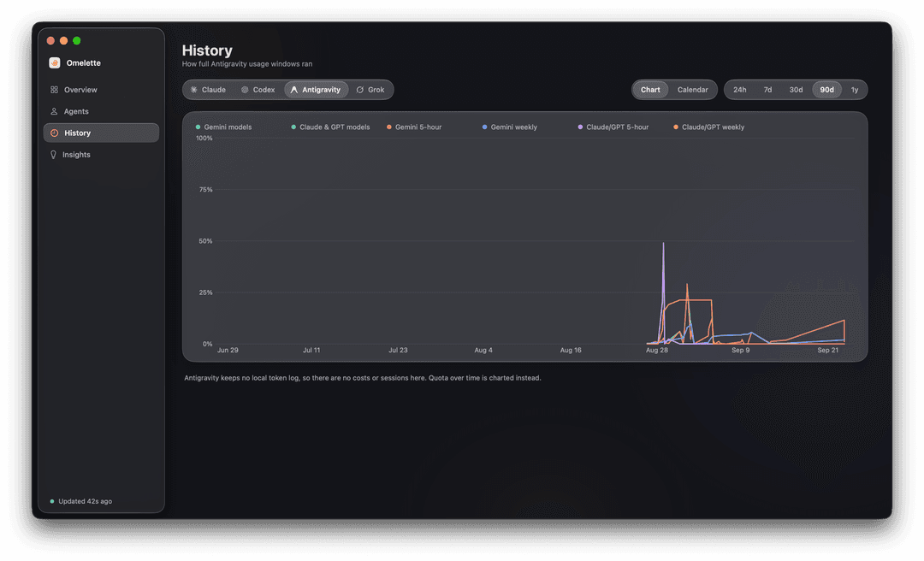Click the Jul 23 axis label

pos(398,350)
